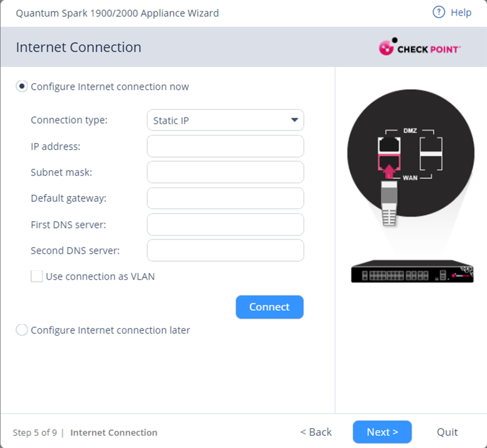Click the Subnet mask input field
The height and width of the screenshot is (448, 487).
(225, 172)
